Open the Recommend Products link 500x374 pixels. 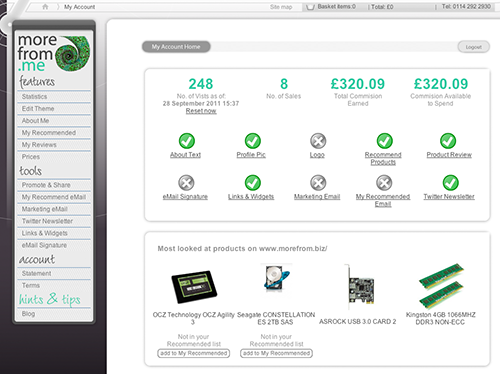tap(383, 158)
